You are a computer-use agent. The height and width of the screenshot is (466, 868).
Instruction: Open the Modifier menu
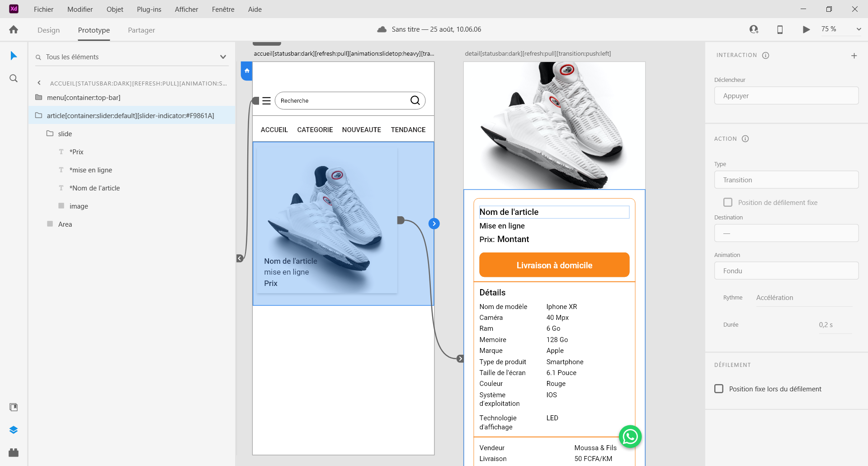(80, 9)
